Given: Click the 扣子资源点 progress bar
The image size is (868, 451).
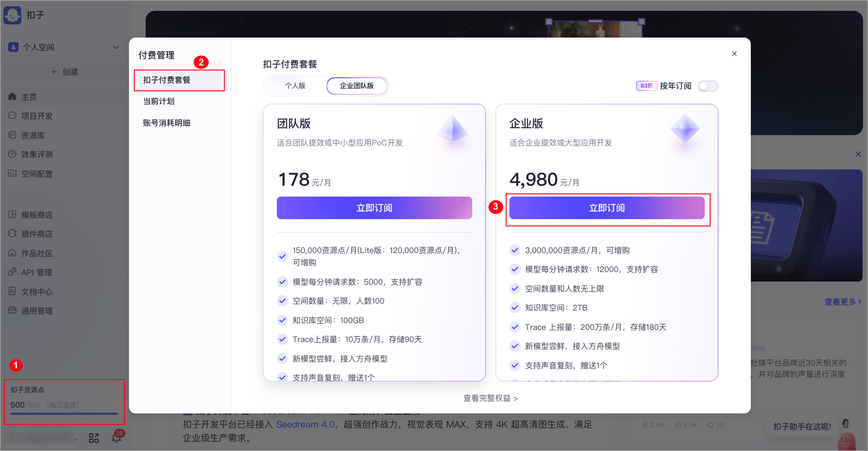Looking at the screenshot, I should pyautogui.click(x=64, y=413).
